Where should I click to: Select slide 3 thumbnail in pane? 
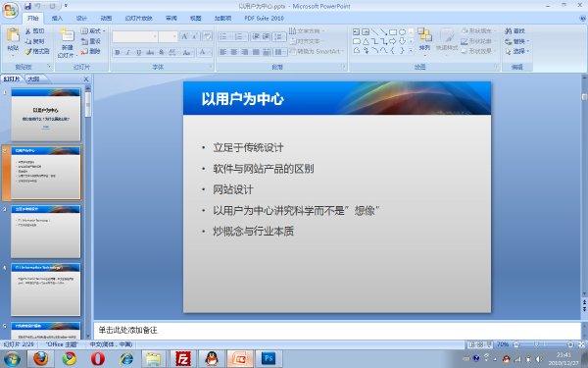(x=45, y=232)
